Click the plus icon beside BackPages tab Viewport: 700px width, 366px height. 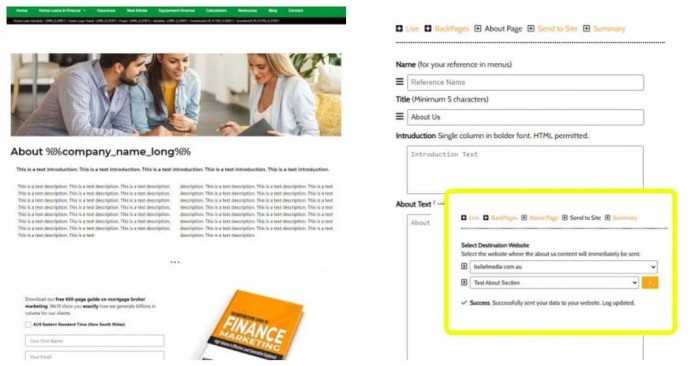point(428,29)
